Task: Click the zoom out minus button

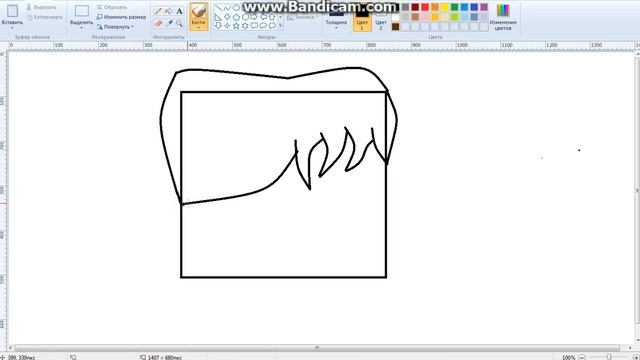Action: (x=582, y=357)
